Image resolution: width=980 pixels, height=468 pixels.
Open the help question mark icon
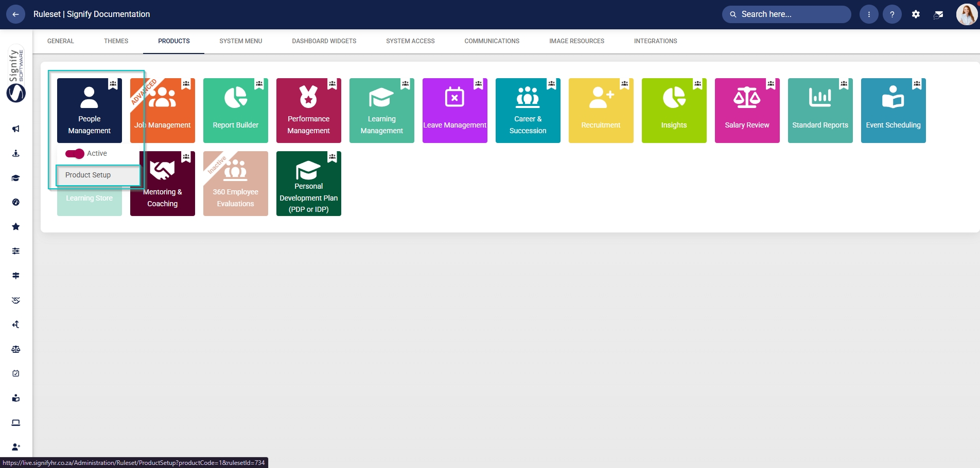[892, 14]
